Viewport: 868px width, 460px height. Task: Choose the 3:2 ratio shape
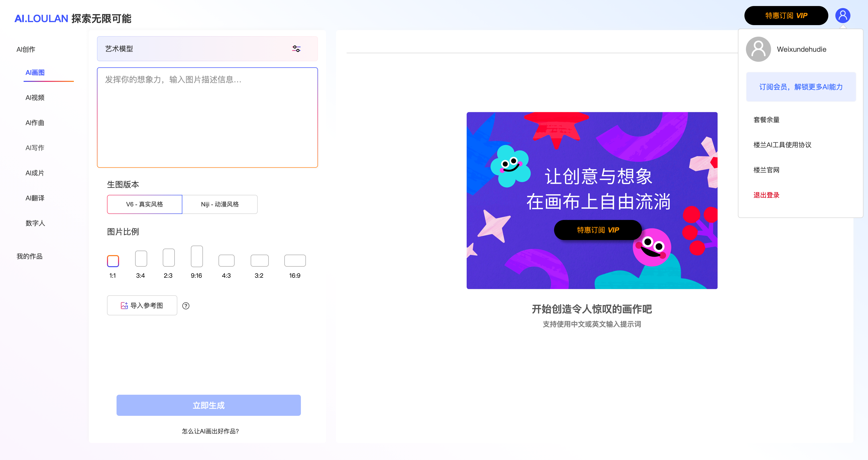click(259, 261)
